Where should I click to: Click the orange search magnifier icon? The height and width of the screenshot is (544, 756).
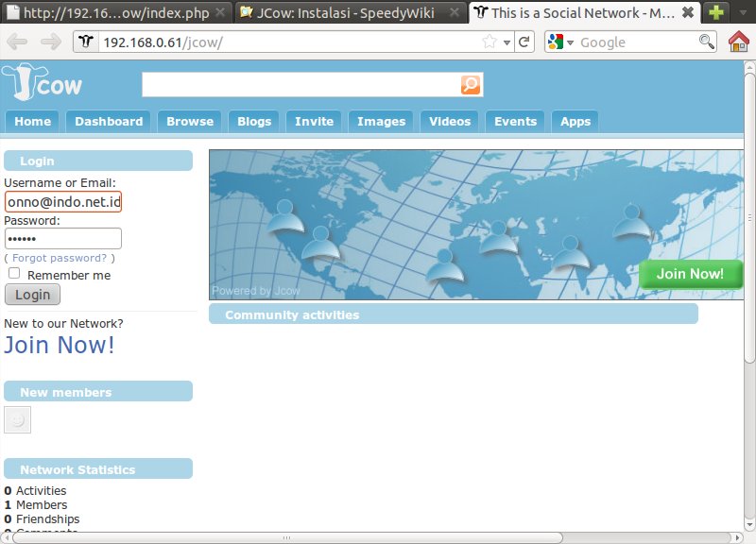click(470, 85)
